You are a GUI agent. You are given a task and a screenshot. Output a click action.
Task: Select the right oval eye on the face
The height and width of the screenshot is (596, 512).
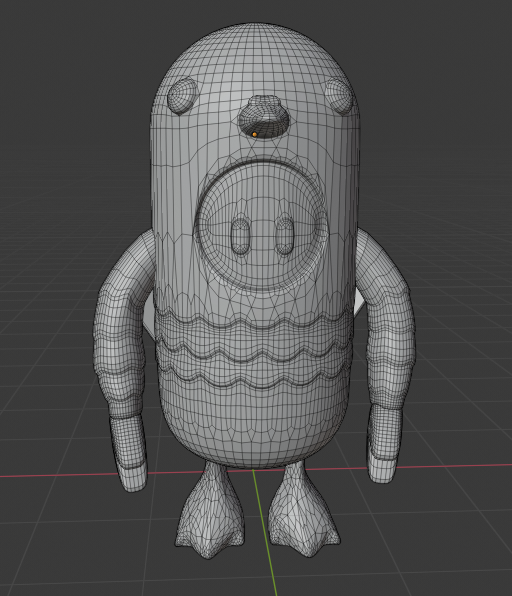click(x=285, y=235)
